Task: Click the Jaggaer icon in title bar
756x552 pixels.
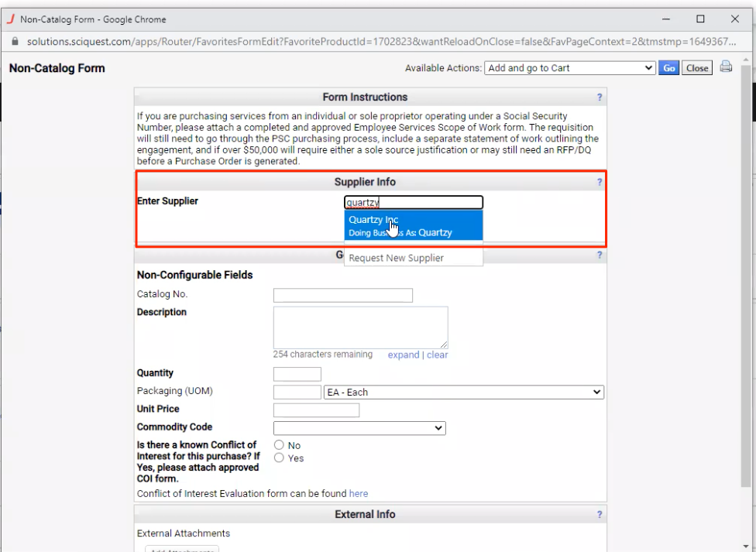Action: point(11,19)
